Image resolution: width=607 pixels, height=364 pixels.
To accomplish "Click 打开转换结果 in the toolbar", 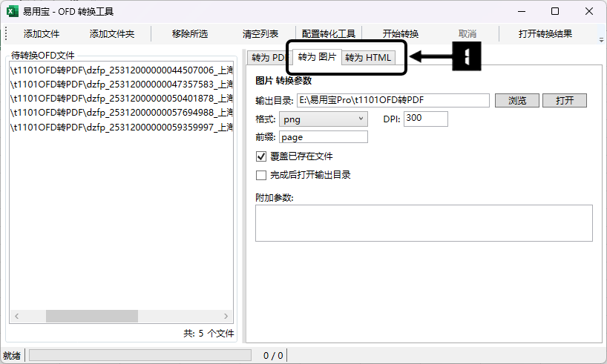I will click(x=545, y=34).
